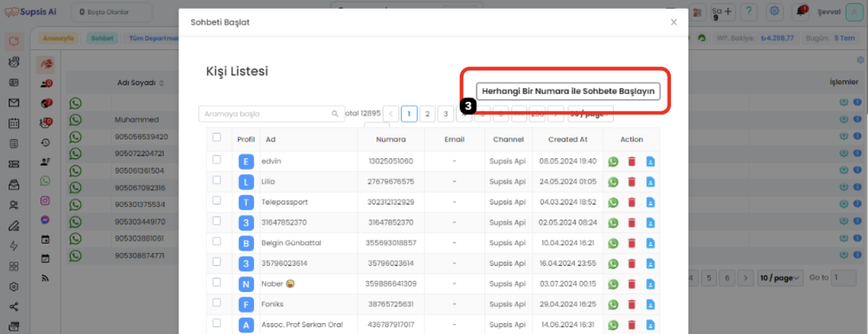Start WhatsApp chat with Belgin Günbattal

[613, 243]
